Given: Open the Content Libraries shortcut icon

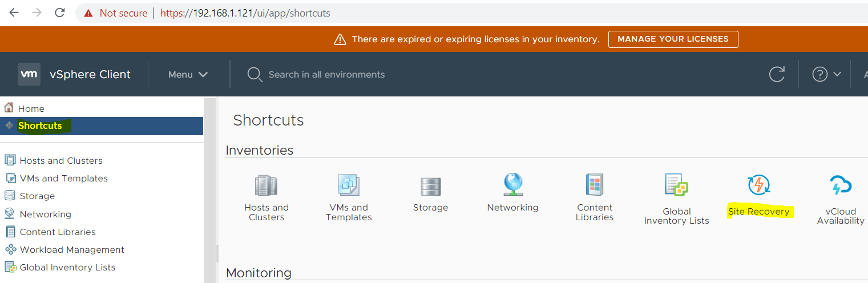Looking at the screenshot, I should pyautogui.click(x=594, y=185).
